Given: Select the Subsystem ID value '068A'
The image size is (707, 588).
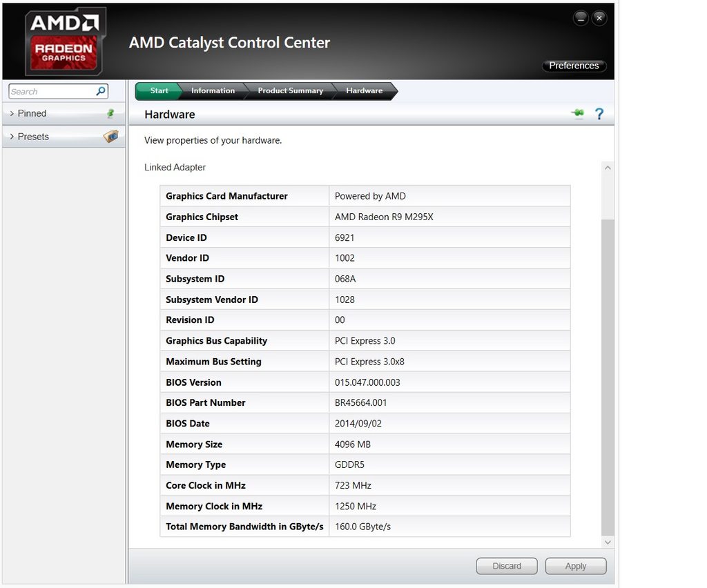Looking at the screenshot, I should [345, 279].
